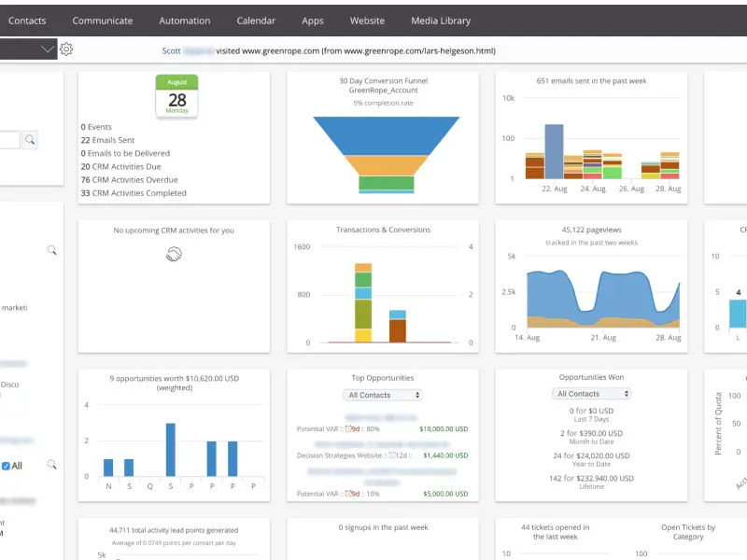Open the Automation menu
The image size is (747, 560).
click(x=184, y=21)
